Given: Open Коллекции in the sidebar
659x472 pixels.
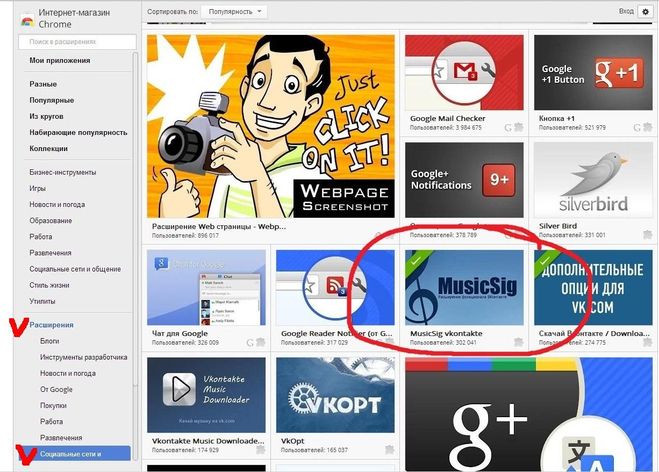Looking at the screenshot, I should [x=48, y=148].
